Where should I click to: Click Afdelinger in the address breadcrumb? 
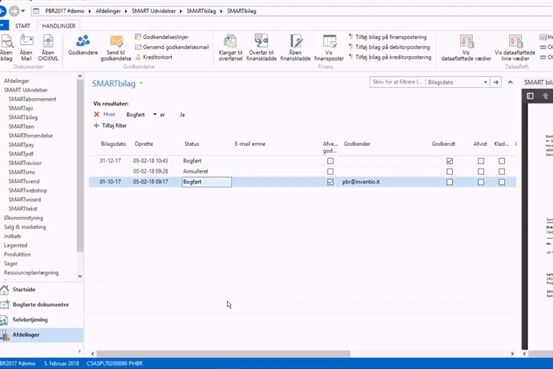click(108, 11)
